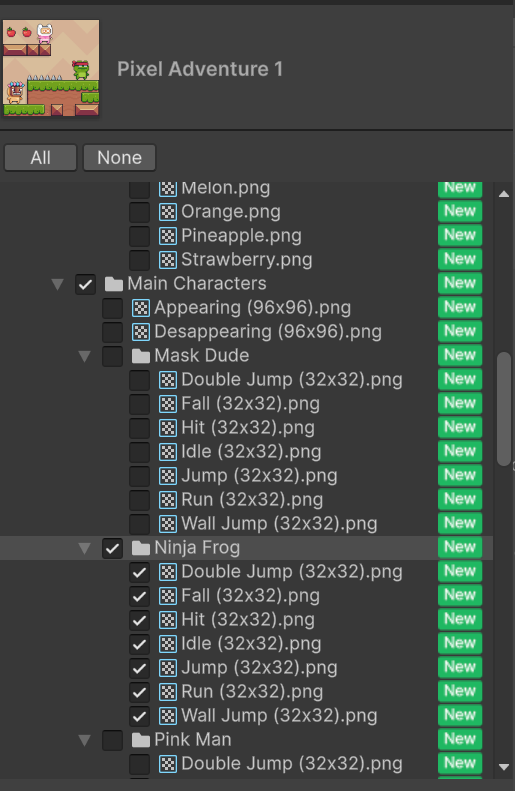
Task: Click the Desappearing (96x96).png texture icon
Action: (141, 332)
